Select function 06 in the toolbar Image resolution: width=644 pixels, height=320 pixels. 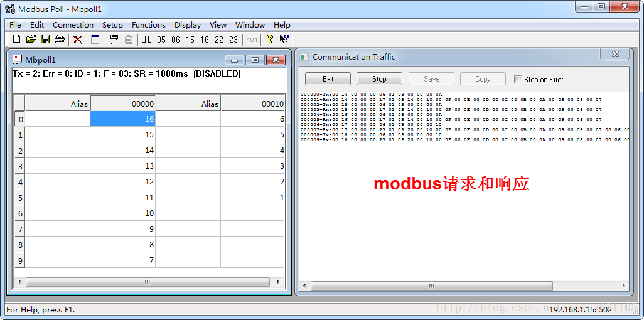[x=176, y=40]
